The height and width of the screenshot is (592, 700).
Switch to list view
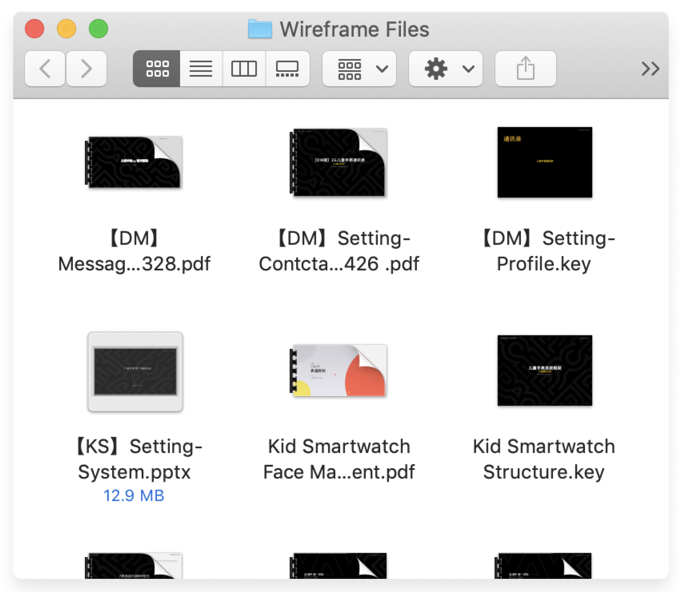(x=201, y=69)
